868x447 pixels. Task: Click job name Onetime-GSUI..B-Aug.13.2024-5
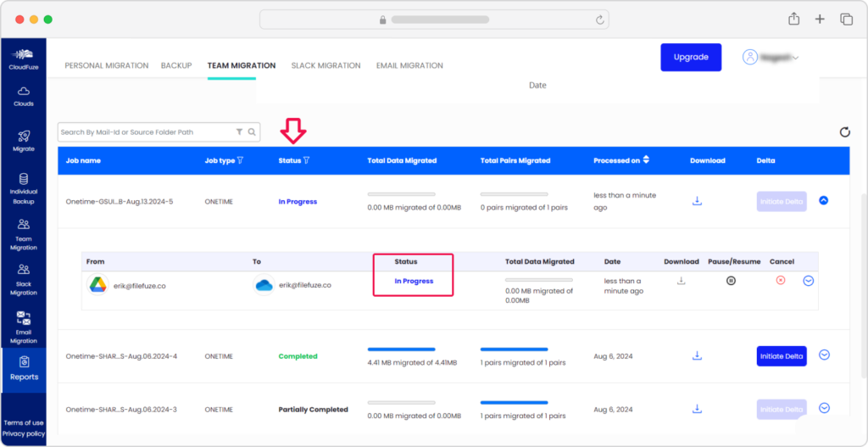(120, 202)
